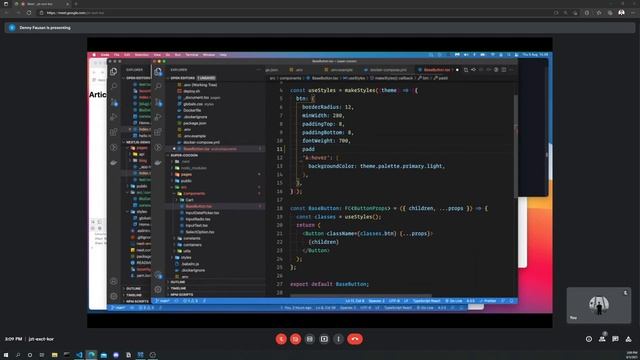
Task: Open InputDatePicker.tsx in Explorer tree
Action: 202,213
